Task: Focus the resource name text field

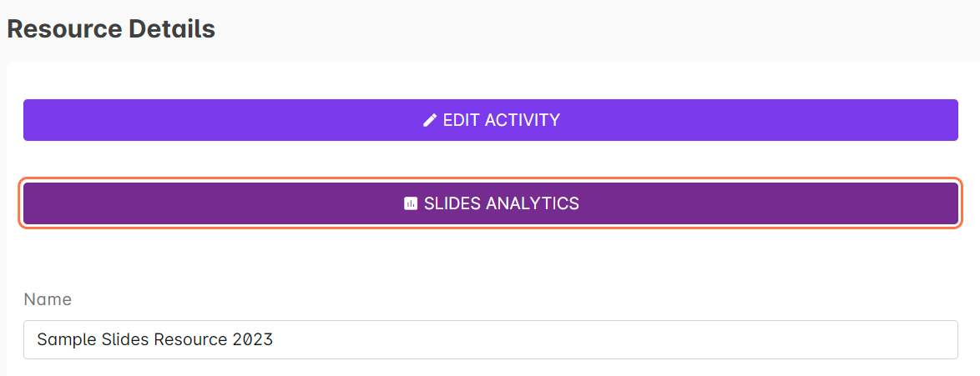Action: 490,339
